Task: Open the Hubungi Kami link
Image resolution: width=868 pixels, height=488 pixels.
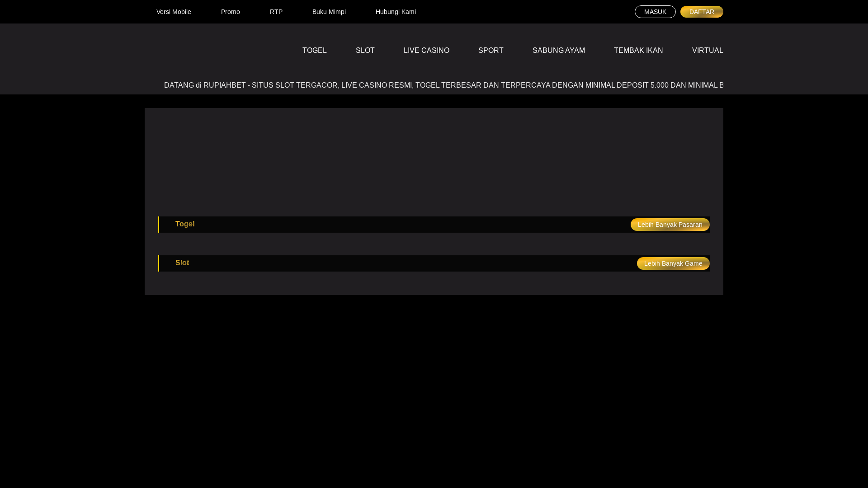Action: point(396,12)
